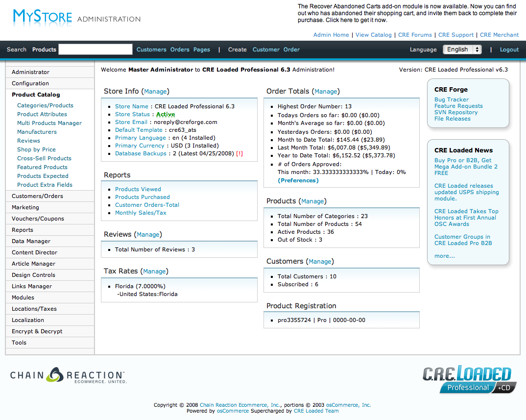Open the Monthly Sales/Tax report
The width and height of the screenshot is (526, 420).
click(141, 213)
